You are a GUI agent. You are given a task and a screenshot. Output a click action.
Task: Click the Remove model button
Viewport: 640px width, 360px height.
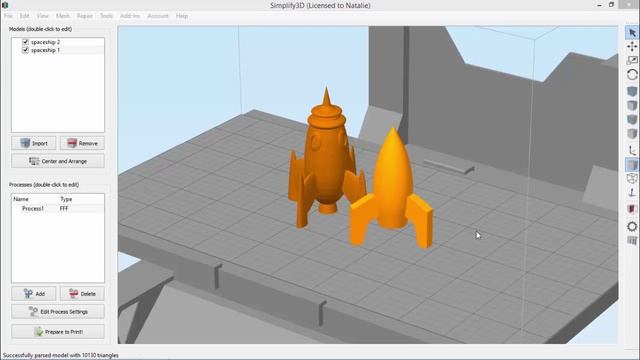point(82,143)
